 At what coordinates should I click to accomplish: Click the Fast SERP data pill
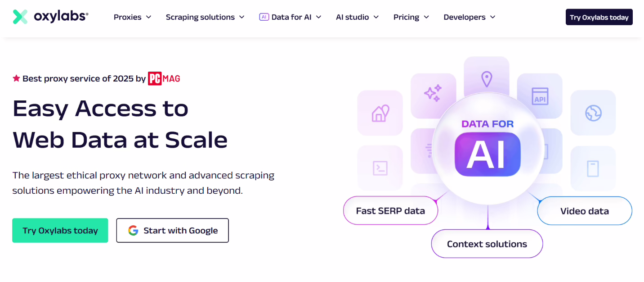pyautogui.click(x=390, y=210)
